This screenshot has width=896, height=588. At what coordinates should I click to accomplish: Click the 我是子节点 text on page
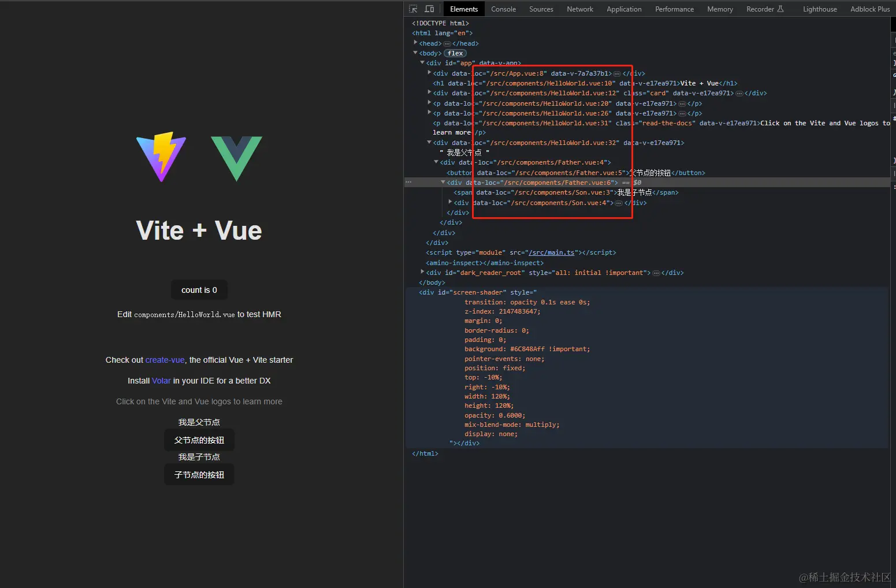pyautogui.click(x=199, y=457)
